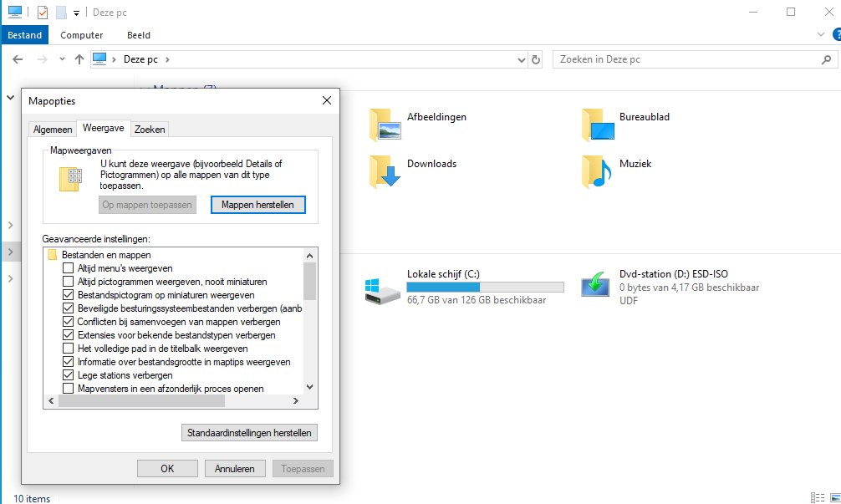This screenshot has height=504, width=841.
Task: Click Standaardinstellingen herstellen button
Action: (x=249, y=433)
